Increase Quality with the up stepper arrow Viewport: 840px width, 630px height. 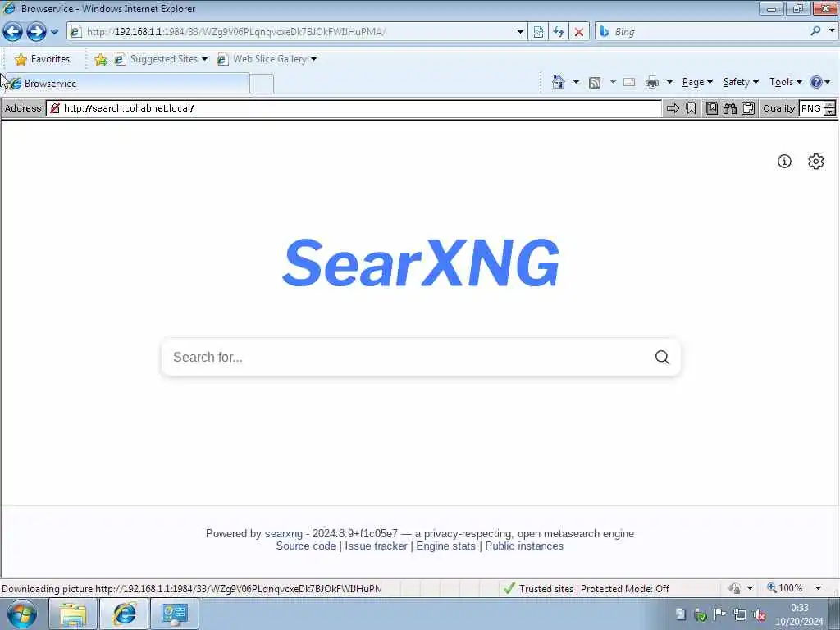point(830,104)
